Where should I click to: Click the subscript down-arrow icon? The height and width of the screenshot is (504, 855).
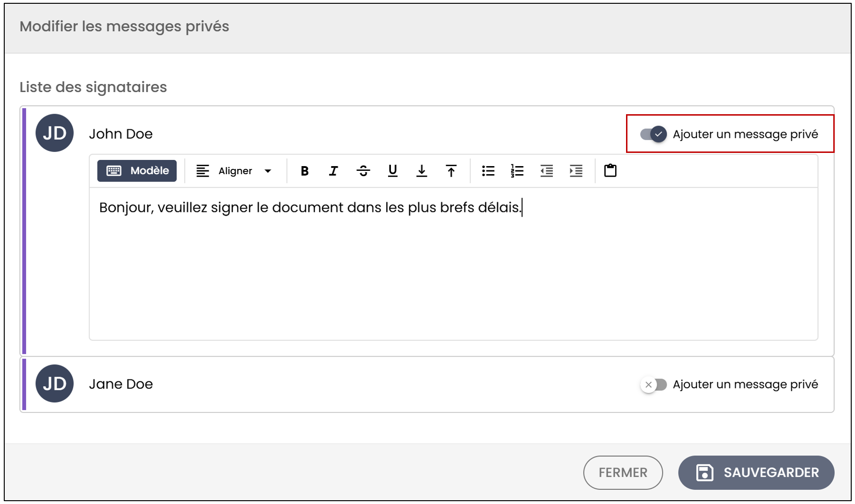422,171
